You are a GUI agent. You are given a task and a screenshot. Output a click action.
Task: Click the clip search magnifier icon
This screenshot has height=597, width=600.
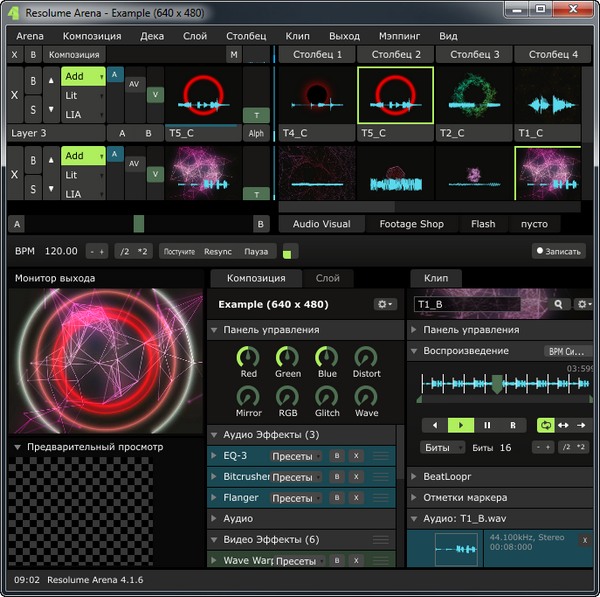tap(559, 304)
